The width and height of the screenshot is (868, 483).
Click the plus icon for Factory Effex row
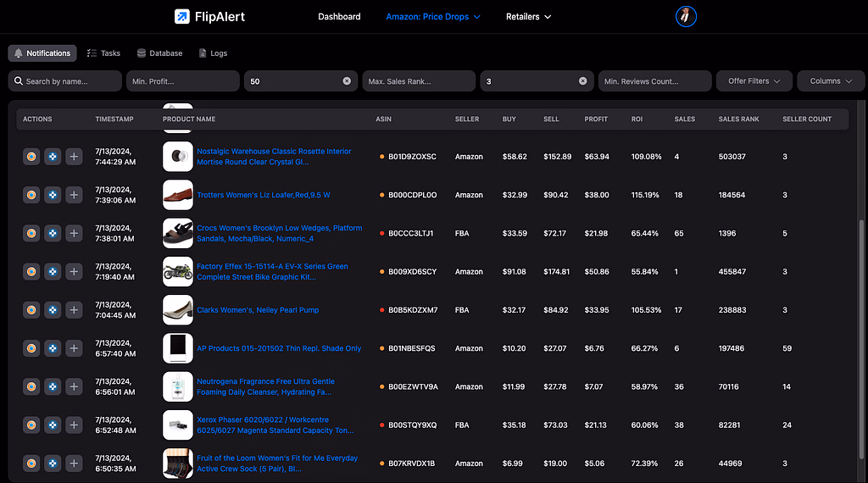(74, 272)
